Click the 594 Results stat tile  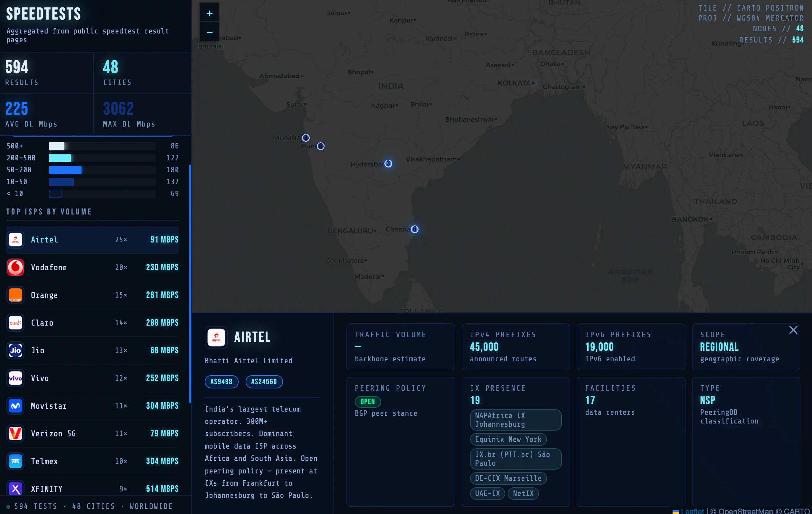[47, 73]
